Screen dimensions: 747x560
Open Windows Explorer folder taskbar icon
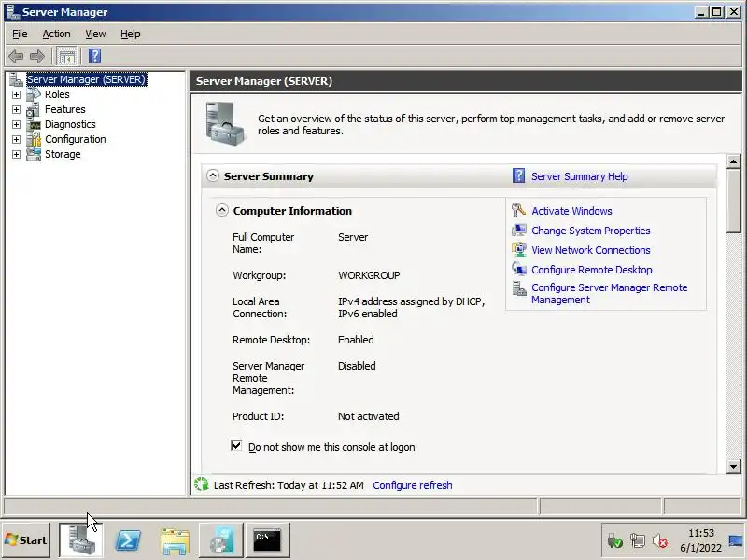tap(175, 541)
